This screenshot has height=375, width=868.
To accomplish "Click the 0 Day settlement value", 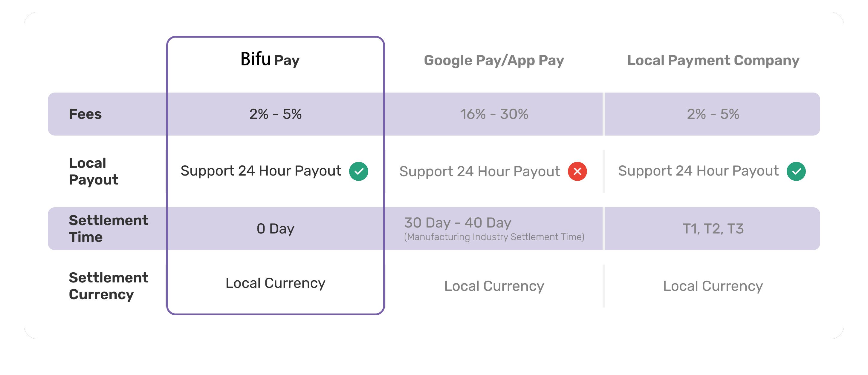I will click(275, 229).
